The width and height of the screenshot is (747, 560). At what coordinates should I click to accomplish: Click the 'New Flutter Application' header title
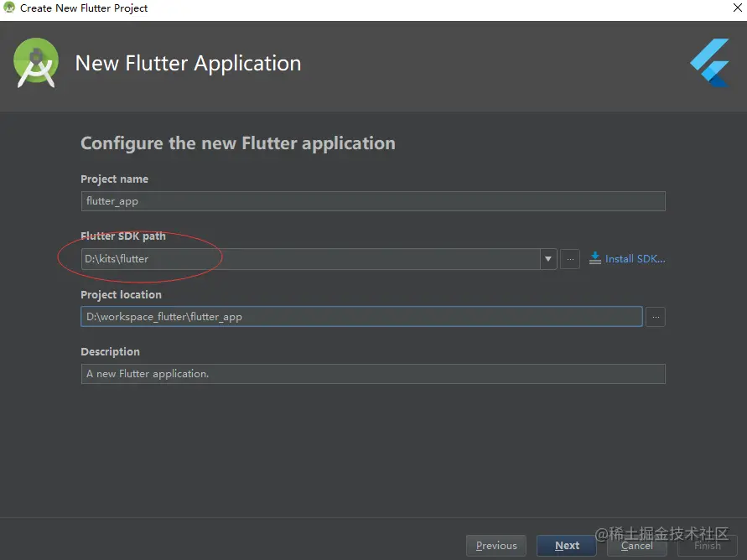[188, 64]
